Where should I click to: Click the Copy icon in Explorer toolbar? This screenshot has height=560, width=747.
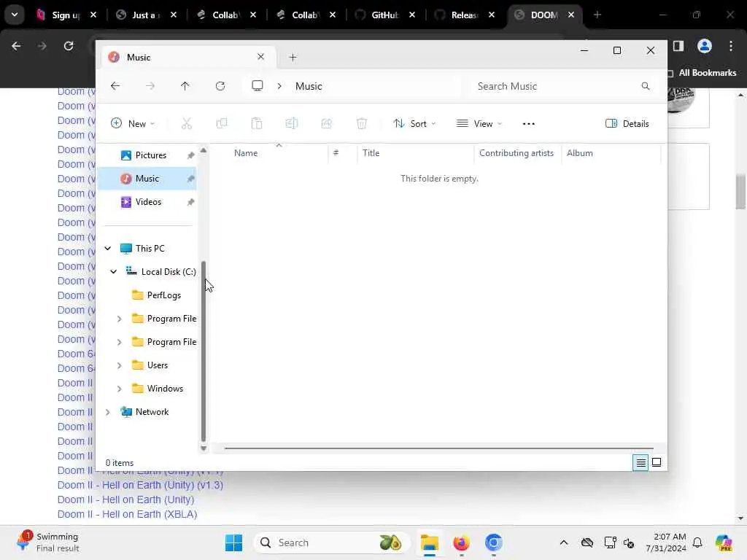[222, 124]
